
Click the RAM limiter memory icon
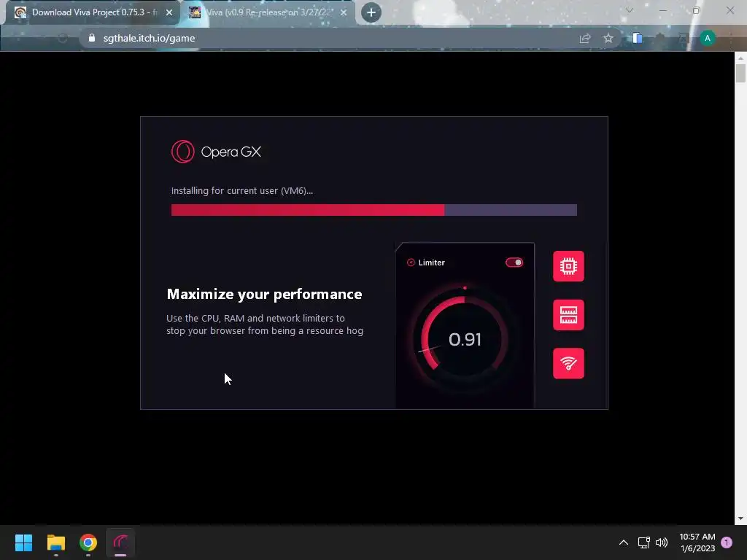(568, 315)
